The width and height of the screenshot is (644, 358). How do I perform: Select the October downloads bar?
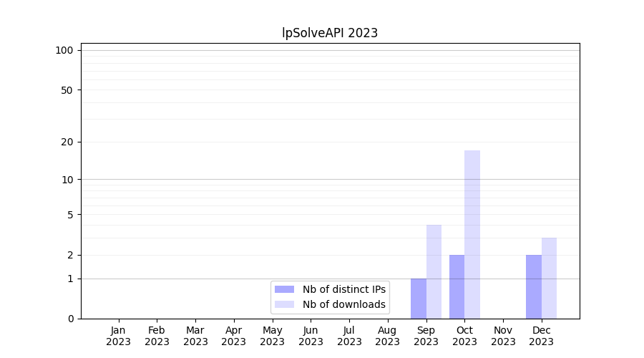tap(472, 234)
